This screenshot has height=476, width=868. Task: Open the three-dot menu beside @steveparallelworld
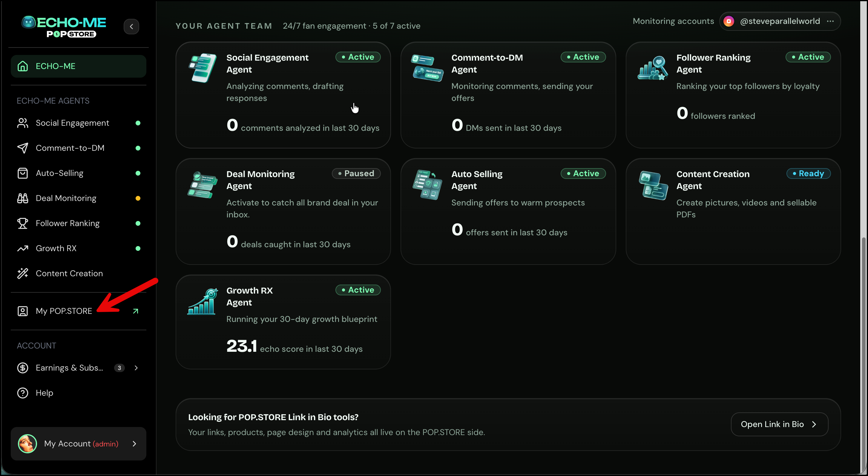830,21
